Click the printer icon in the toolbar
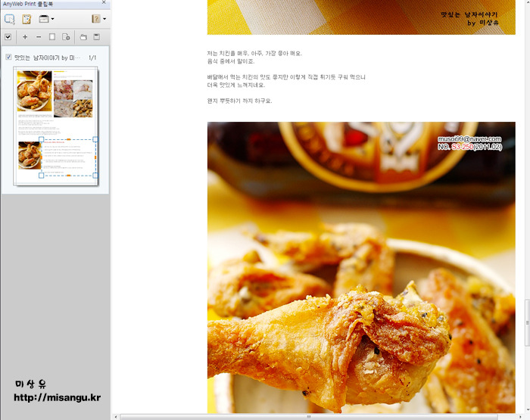The width and height of the screenshot is (530, 420). (44, 19)
